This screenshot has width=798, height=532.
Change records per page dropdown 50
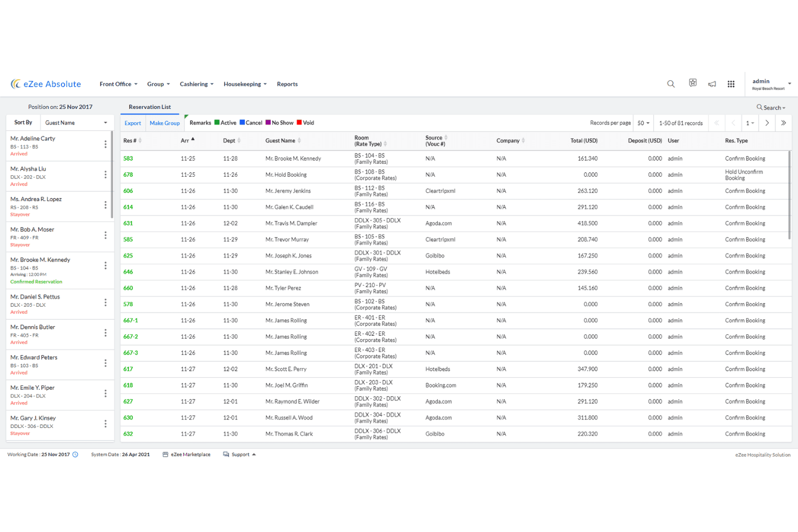643,123
